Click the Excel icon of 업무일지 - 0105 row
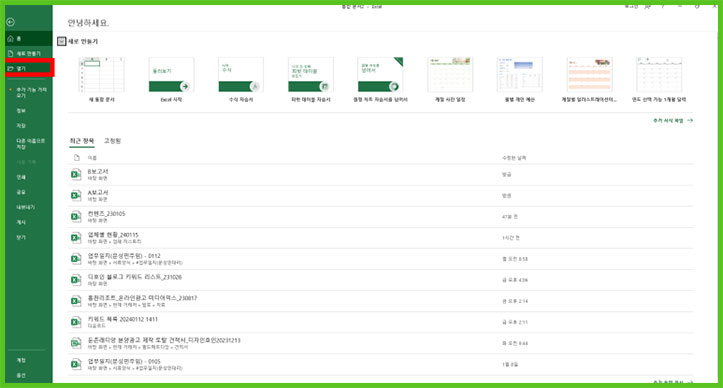This screenshot has height=388, width=723. click(x=76, y=364)
